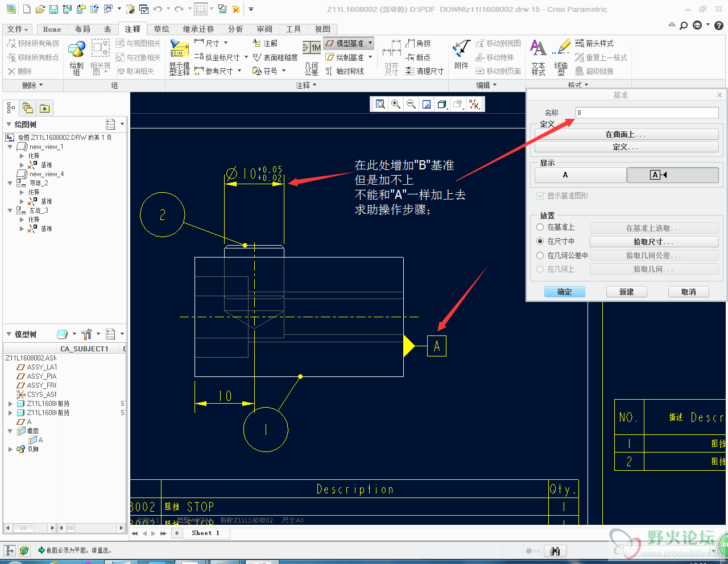The width and height of the screenshot is (728, 564).
Task: Click 取消 cancel in datum dialog
Action: tap(689, 292)
